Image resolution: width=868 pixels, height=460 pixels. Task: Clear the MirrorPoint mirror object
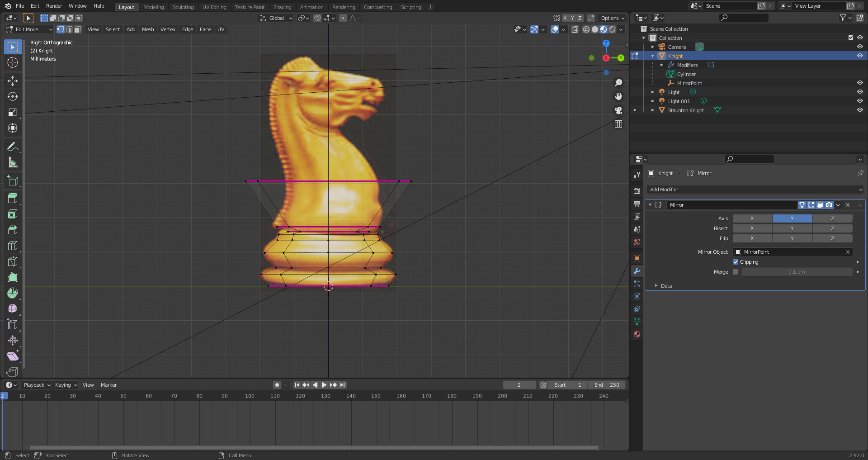point(848,252)
